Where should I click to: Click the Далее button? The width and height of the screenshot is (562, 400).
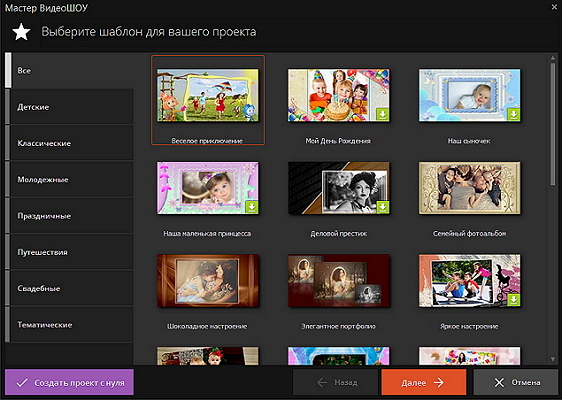(x=424, y=382)
